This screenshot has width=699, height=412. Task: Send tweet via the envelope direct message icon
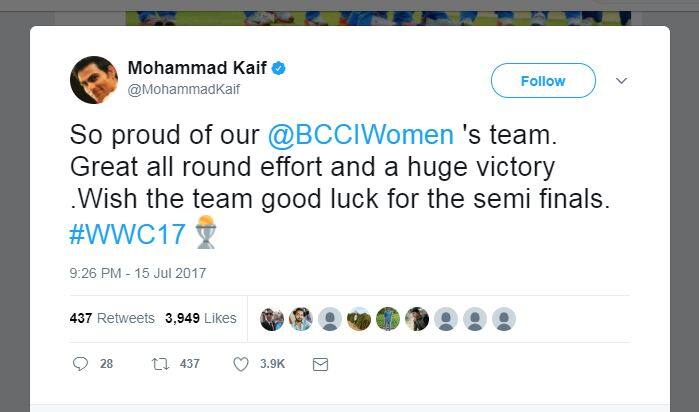[x=320, y=365]
